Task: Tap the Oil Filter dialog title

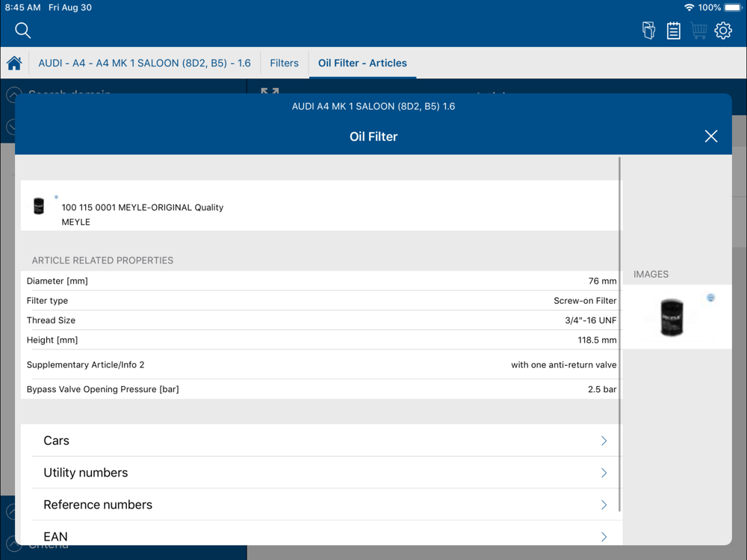Action: [373, 137]
